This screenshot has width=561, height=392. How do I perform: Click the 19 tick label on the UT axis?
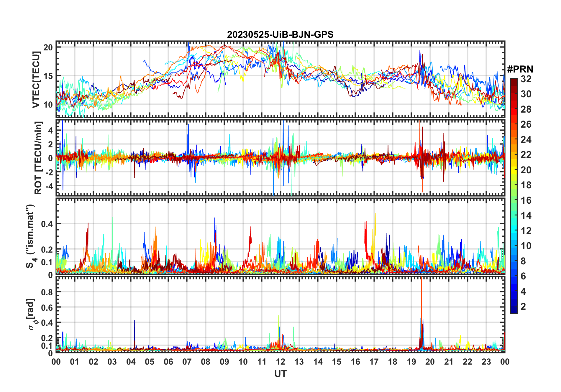click(411, 362)
